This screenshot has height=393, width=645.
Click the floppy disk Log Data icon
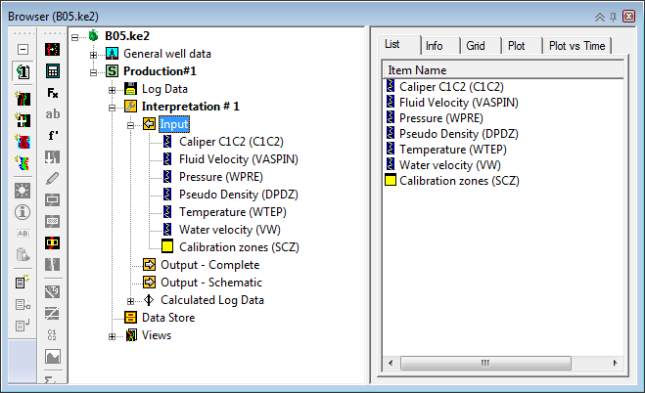130,89
